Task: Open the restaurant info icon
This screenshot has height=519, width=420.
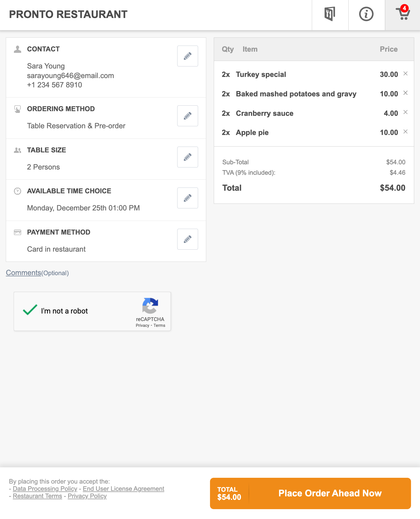Action: 366,14
